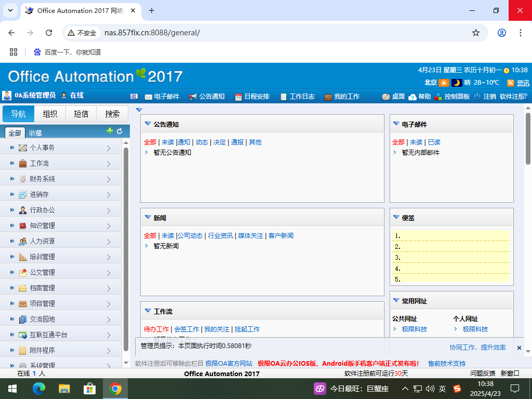Image resolution: width=532 pixels, height=399 pixels.
Task: Open the 工作日志 notebook icon
Action: (x=284, y=97)
